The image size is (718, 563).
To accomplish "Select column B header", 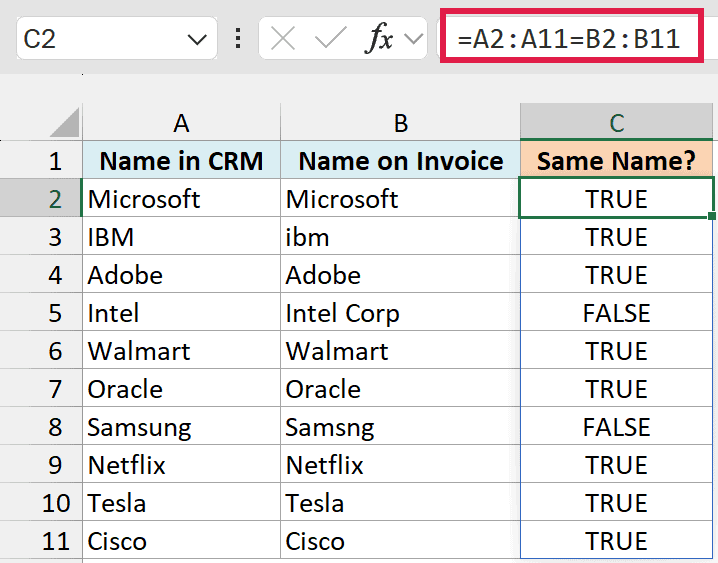I will point(401,123).
